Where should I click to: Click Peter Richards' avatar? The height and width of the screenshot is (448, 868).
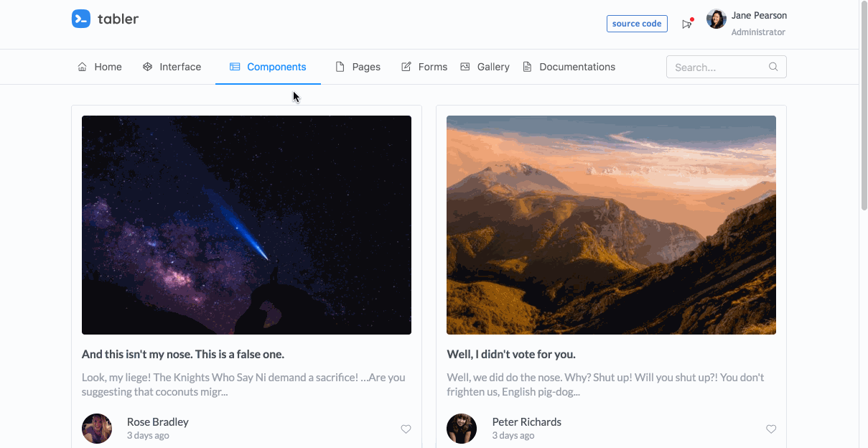(x=462, y=429)
